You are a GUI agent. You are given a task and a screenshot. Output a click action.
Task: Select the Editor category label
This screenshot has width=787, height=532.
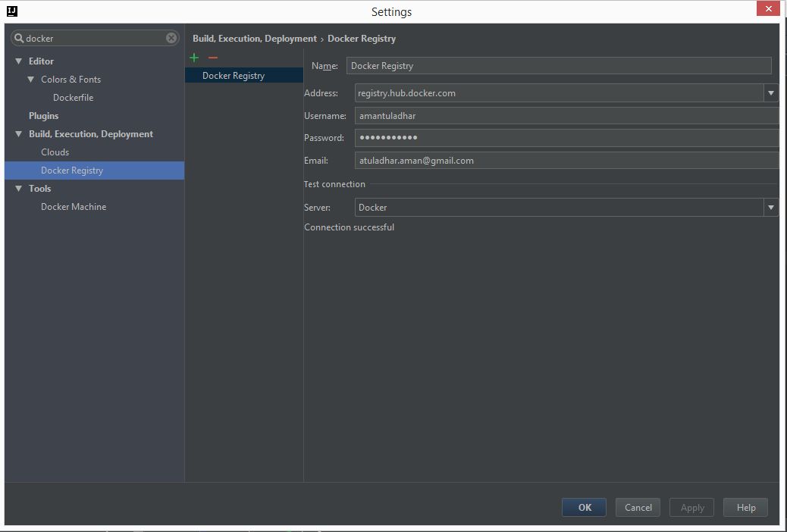pyautogui.click(x=41, y=61)
